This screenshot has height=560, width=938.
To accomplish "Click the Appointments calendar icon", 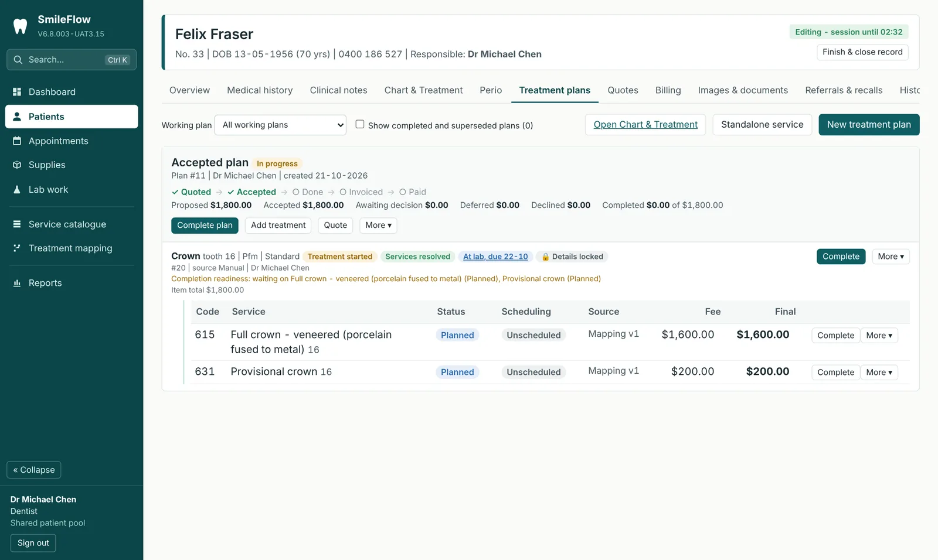I will (17, 141).
